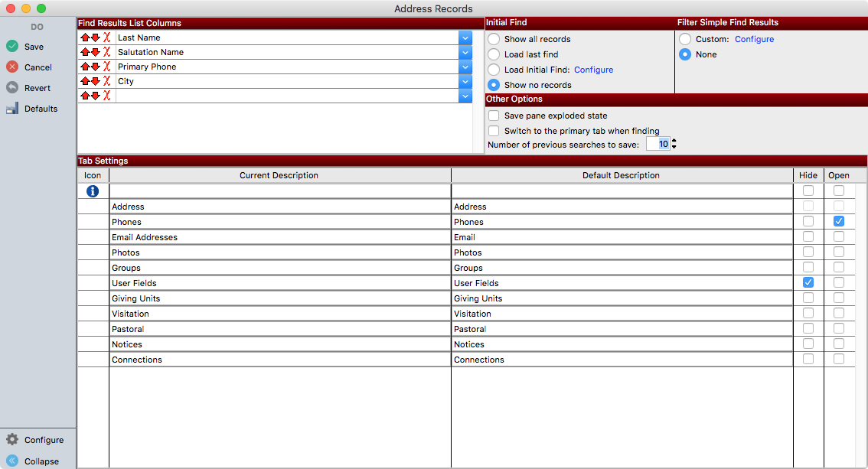Open the Last Name column dropdown
The height and width of the screenshot is (469, 868).
[x=465, y=37]
